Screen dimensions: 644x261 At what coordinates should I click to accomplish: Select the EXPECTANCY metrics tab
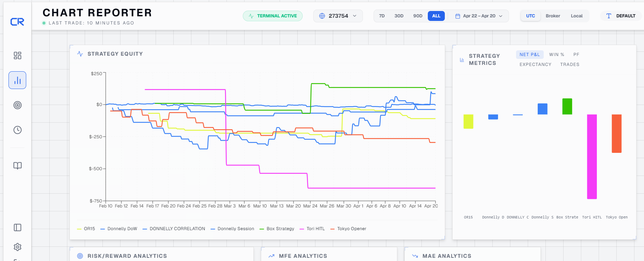pos(536,65)
